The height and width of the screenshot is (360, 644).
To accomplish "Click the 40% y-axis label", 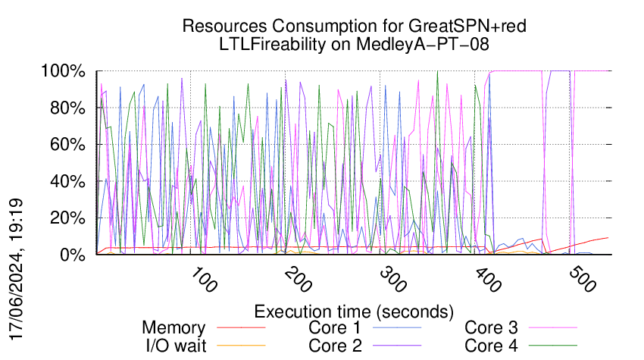I will 67,181.
